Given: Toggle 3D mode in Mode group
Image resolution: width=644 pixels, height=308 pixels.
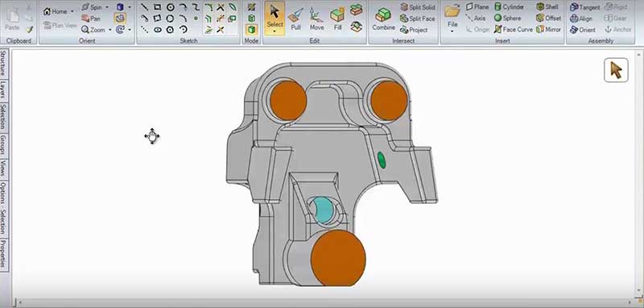Looking at the screenshot, I should click(251, 30).
